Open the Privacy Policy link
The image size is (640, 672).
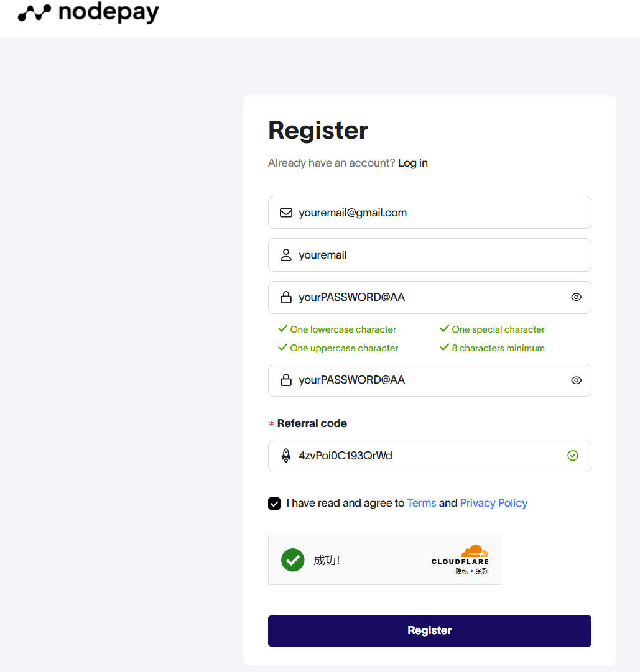(494, 503)
